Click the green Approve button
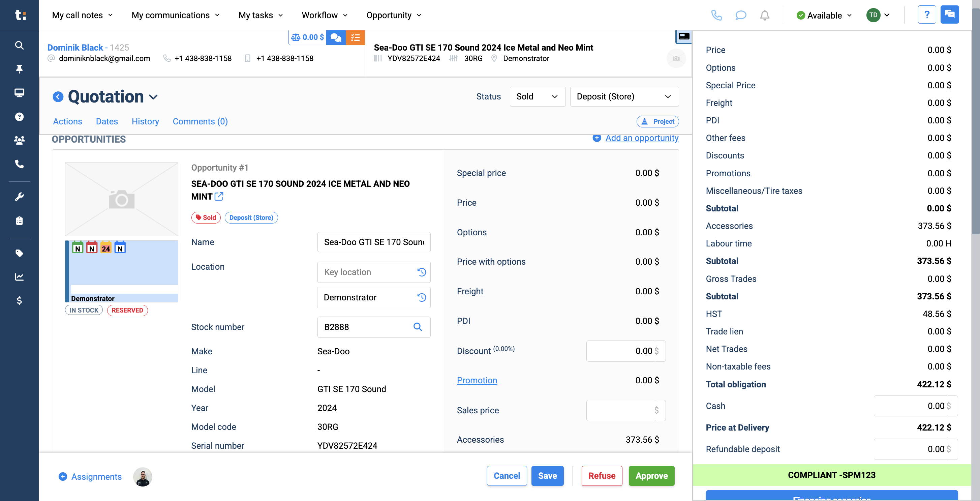 point(651,476)
